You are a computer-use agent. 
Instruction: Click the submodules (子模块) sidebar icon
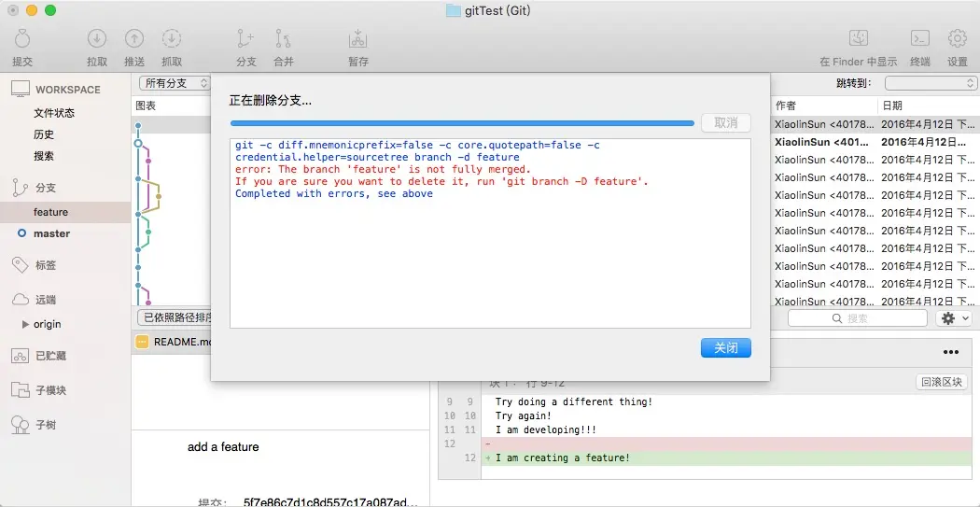tap(21, 390)
